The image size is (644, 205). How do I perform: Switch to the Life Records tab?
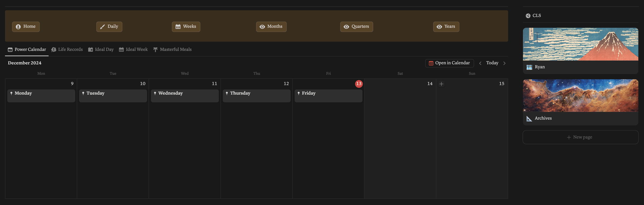67,49
